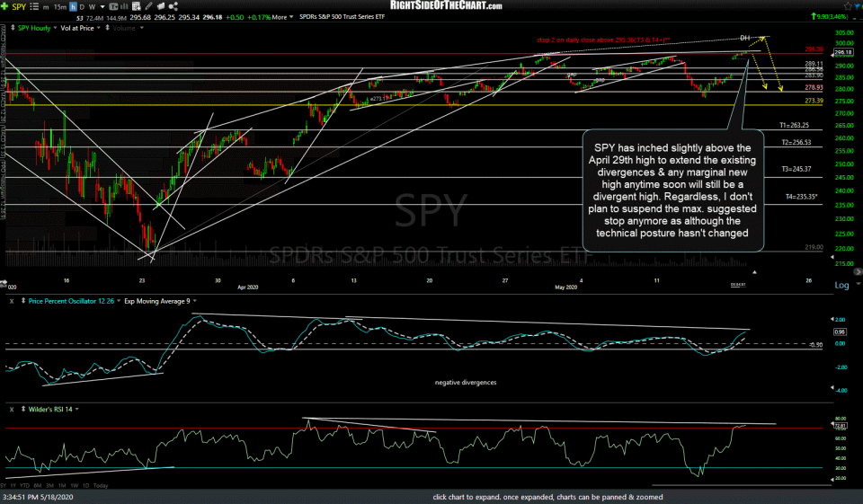The height and width of the screenshot is (504, 863).
Task: Click the T2=256.53 target label
Action: pyautogui.click(x=796, y=143)
